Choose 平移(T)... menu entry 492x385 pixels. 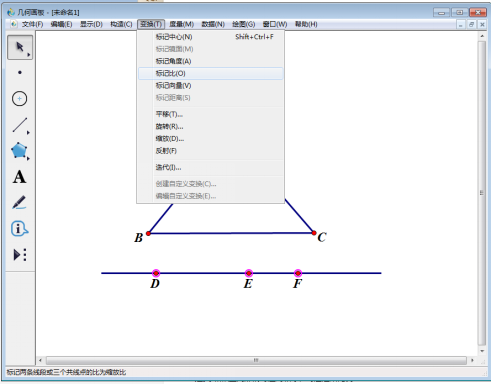[211, 114]
